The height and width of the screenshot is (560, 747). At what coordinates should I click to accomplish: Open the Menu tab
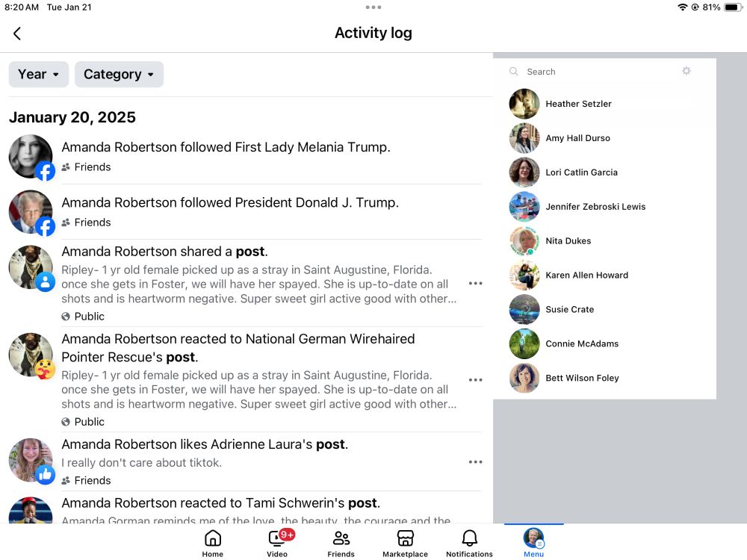tap(533, 544)
